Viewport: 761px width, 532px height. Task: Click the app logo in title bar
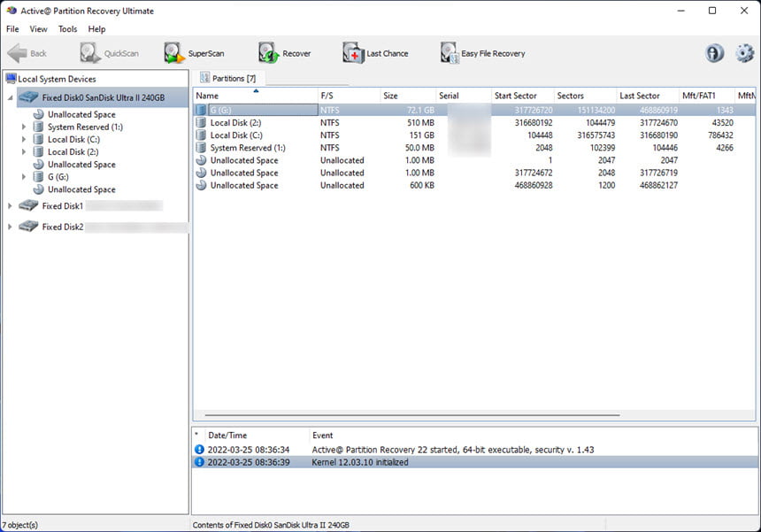pyautogui.click(x=12, y=11)
